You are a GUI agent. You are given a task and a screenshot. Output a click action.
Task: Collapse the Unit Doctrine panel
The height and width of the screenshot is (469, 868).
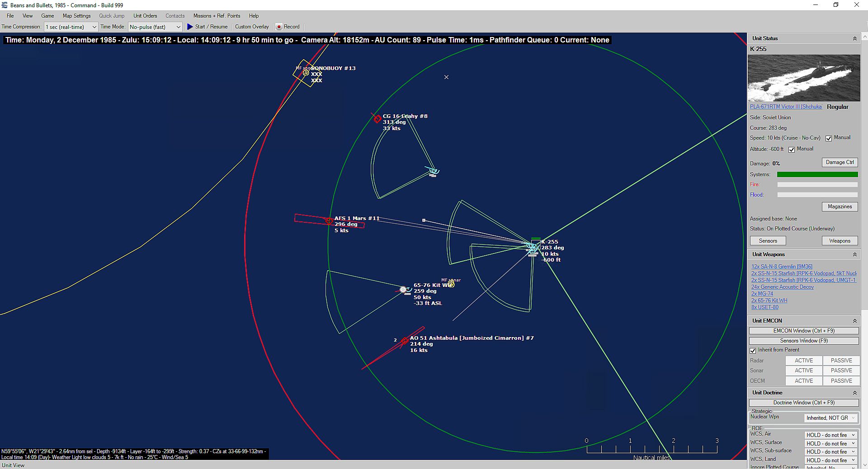point(854,393)
